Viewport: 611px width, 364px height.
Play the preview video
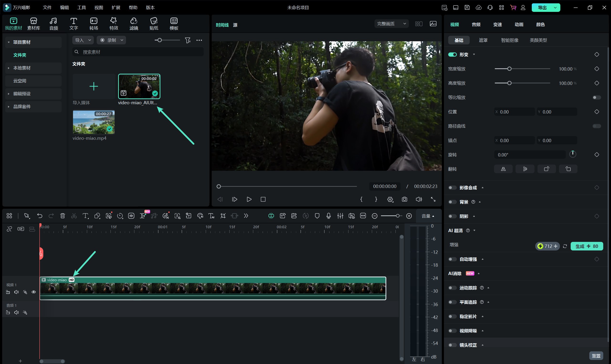[249, 199]
